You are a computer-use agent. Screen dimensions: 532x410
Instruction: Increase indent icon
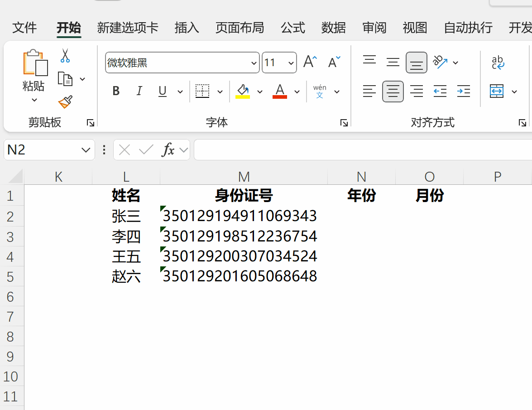(x=464, y=92)
